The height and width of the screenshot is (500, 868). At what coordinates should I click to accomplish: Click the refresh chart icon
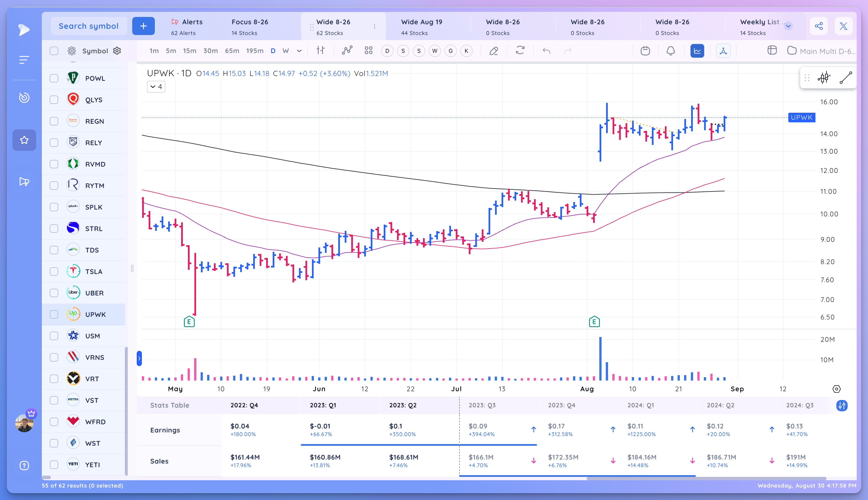[520, 51]
